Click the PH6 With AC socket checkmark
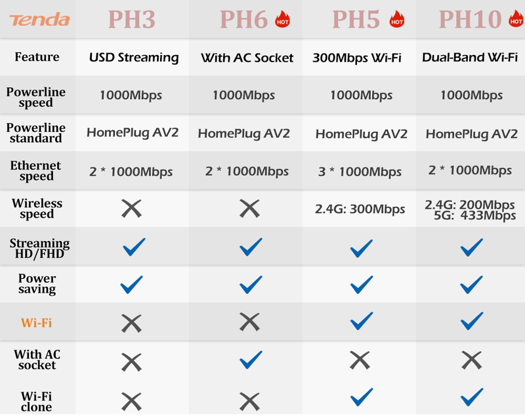525x420 pixels. 250,360
